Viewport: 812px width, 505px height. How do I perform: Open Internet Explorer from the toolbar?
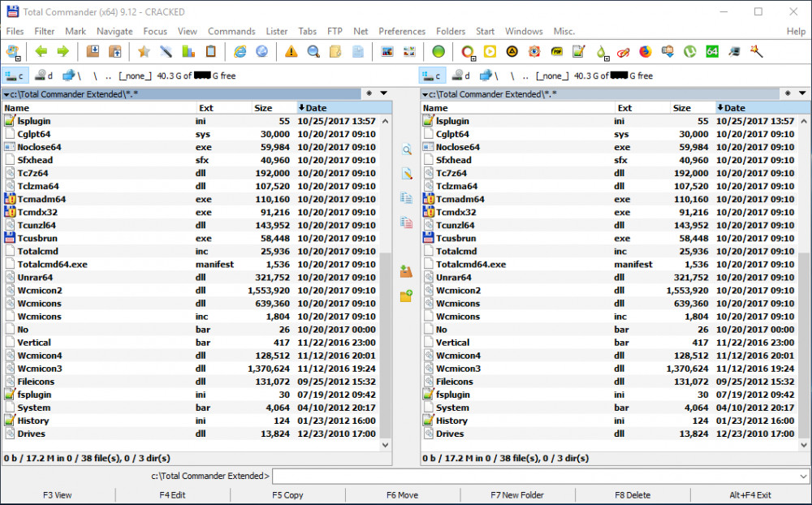[240, 51]
